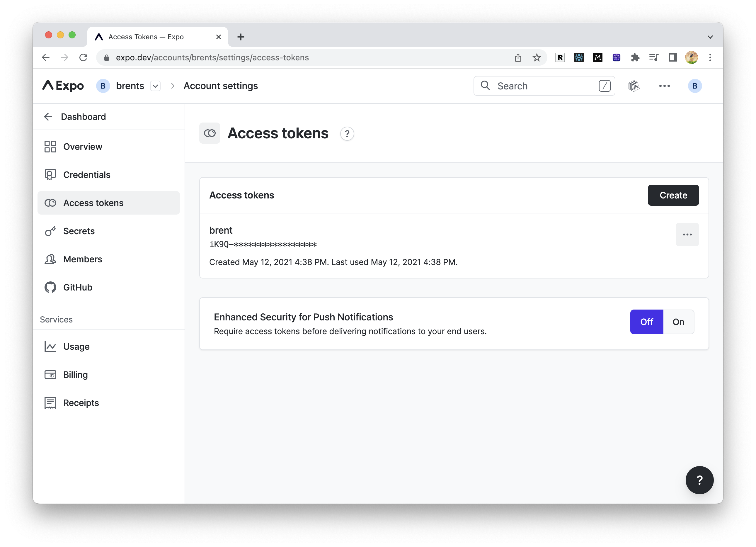
Task: Create a new access token
Action: pos(673,195)
